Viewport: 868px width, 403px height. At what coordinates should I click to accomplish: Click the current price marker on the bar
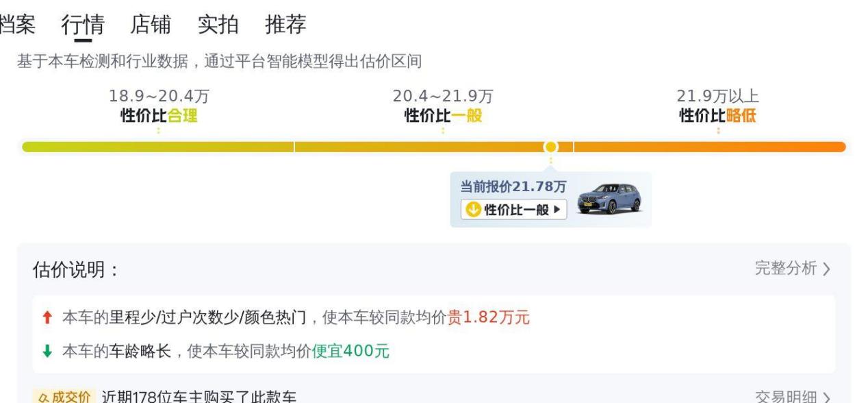click(x=550, y=147)
